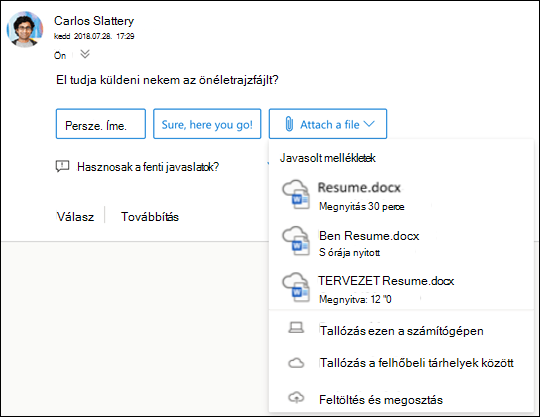540x417 pixels.
Task: Click the Word cloud icon beside TERVEZET Resume.docx
Action: [x=296, y=288]
